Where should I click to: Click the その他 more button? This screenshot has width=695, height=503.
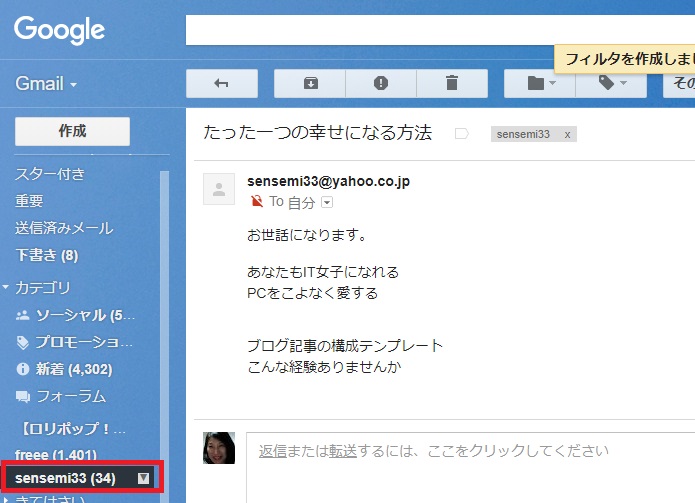(679, 83)
